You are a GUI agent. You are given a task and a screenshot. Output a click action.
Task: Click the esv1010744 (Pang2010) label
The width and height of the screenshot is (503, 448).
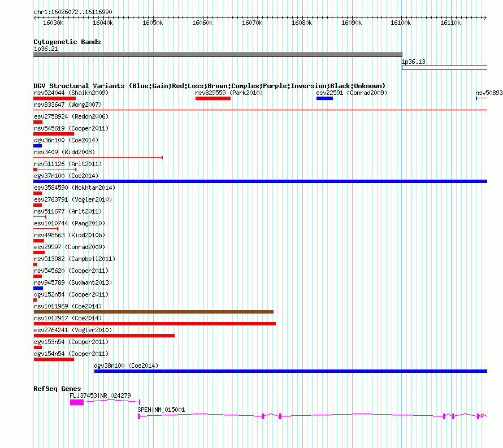[70, 223]
